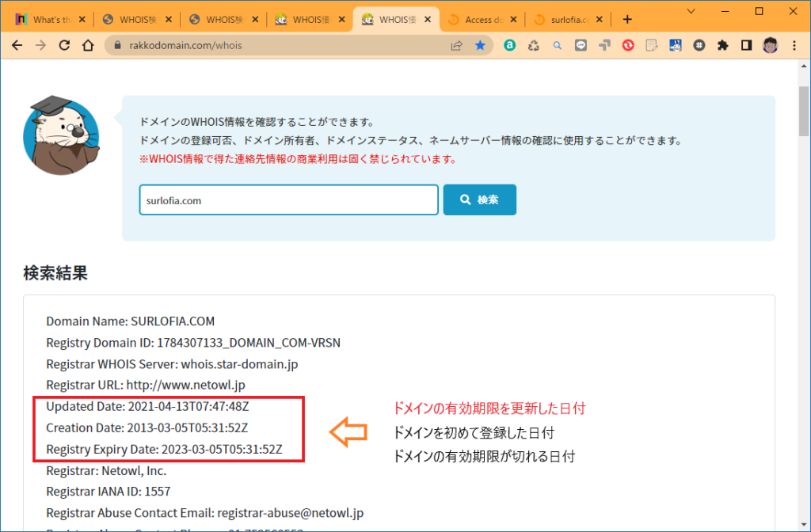The width and height of the screenshot is (811, 532).
Task: Open the browser extensions puzzle piece menu
Action: point(723,45)
